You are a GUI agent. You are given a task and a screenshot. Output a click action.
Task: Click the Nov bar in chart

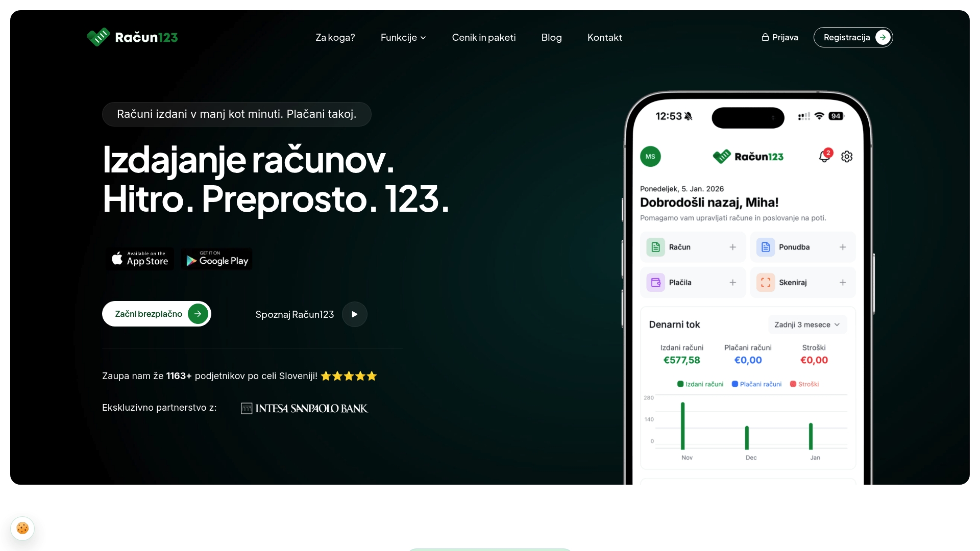click(x=683, y=426)
